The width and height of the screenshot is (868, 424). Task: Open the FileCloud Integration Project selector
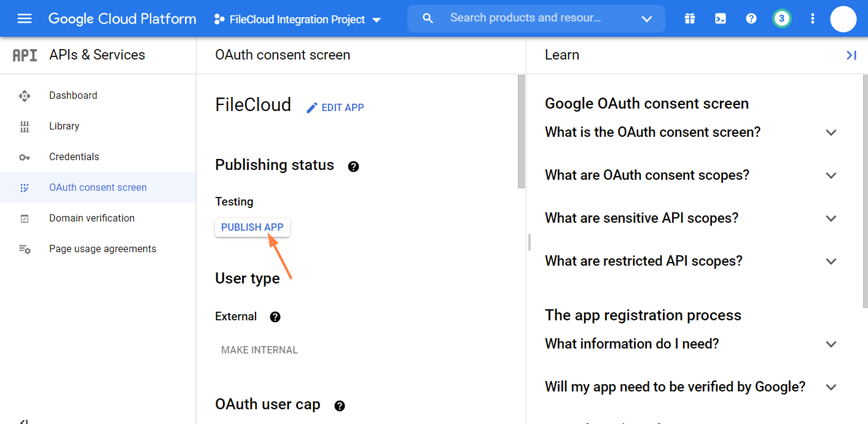click(297, 19)
